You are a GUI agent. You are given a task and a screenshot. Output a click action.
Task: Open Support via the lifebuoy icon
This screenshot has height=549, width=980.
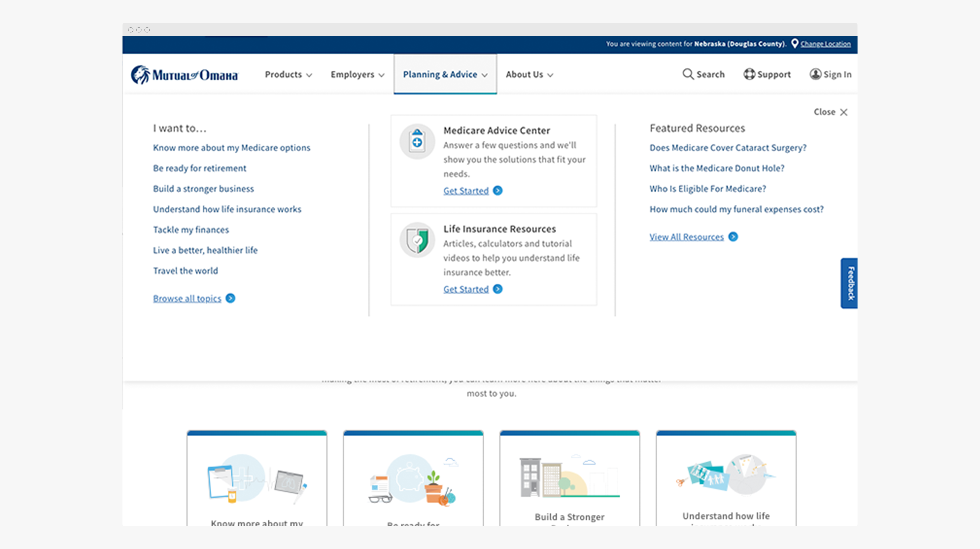[749, 74]
